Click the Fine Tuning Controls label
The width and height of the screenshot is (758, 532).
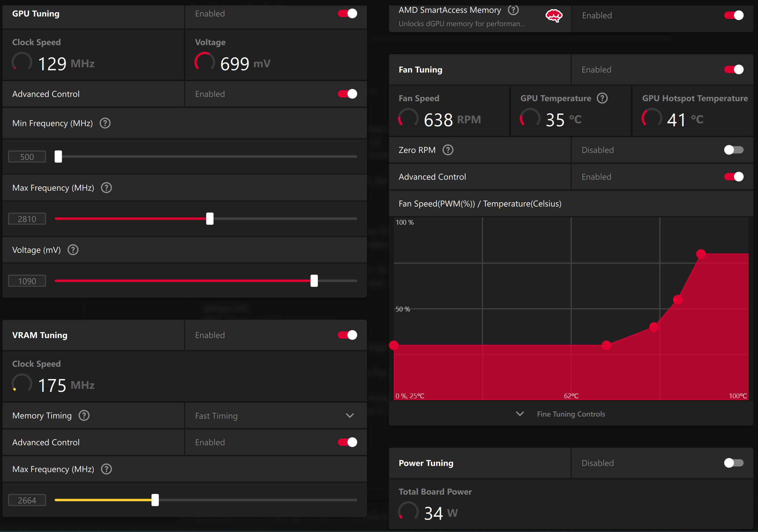click(x=571, y=414)
